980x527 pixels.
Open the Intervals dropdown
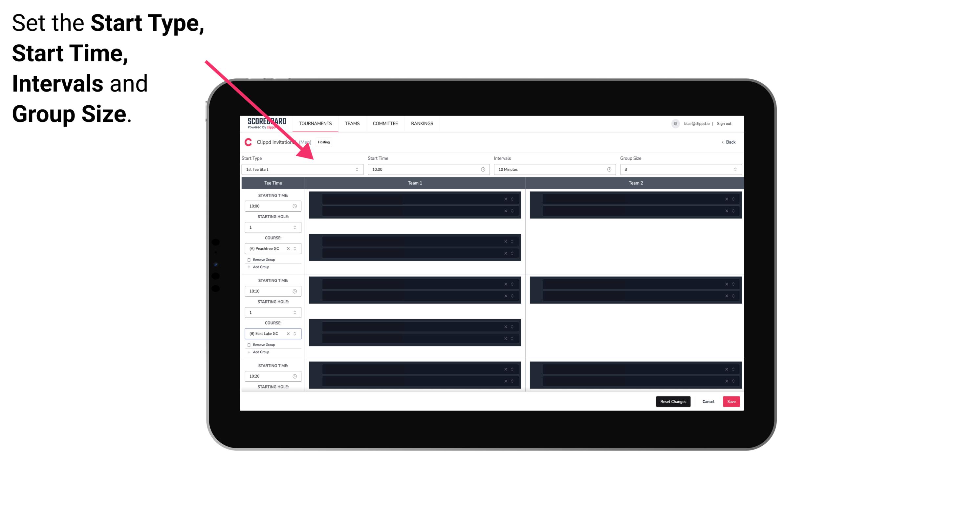coord(553,169)
